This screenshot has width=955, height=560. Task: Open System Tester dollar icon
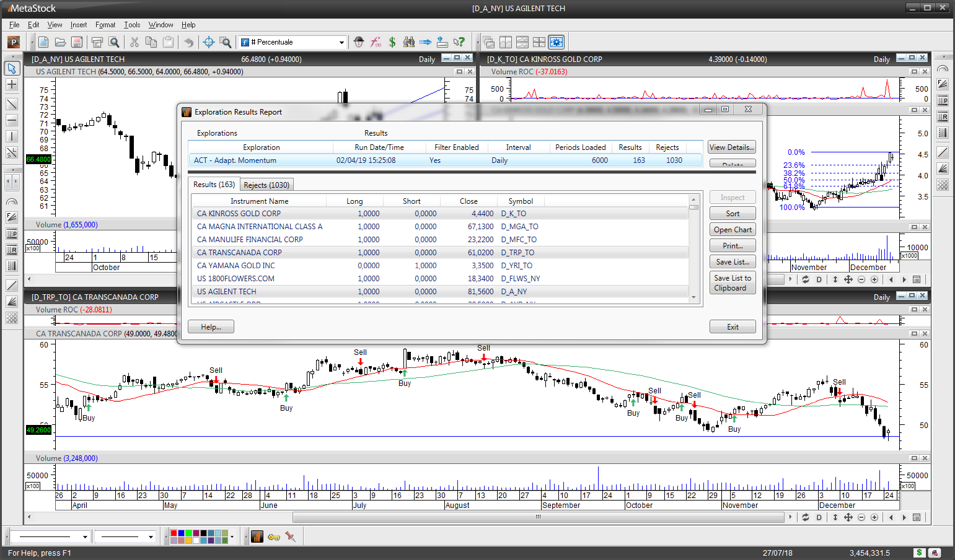[392, 42]
